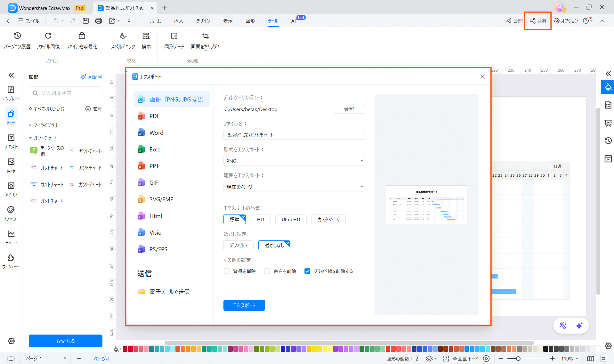Uncheck グリッド線を削除する checkbox
Viewport: 614px width, 364px height.
(x=307, y=271)
